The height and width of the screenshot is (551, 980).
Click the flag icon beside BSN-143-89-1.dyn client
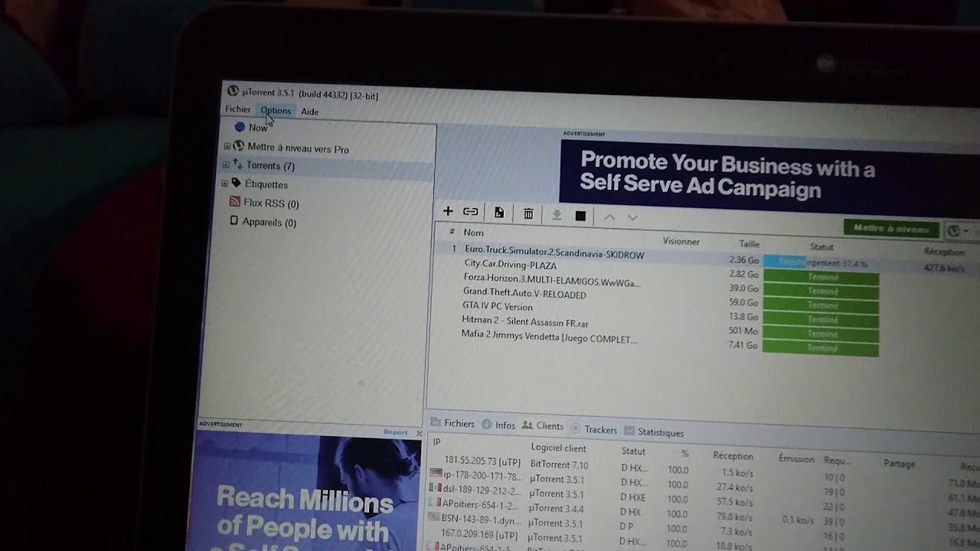point(434,517)
